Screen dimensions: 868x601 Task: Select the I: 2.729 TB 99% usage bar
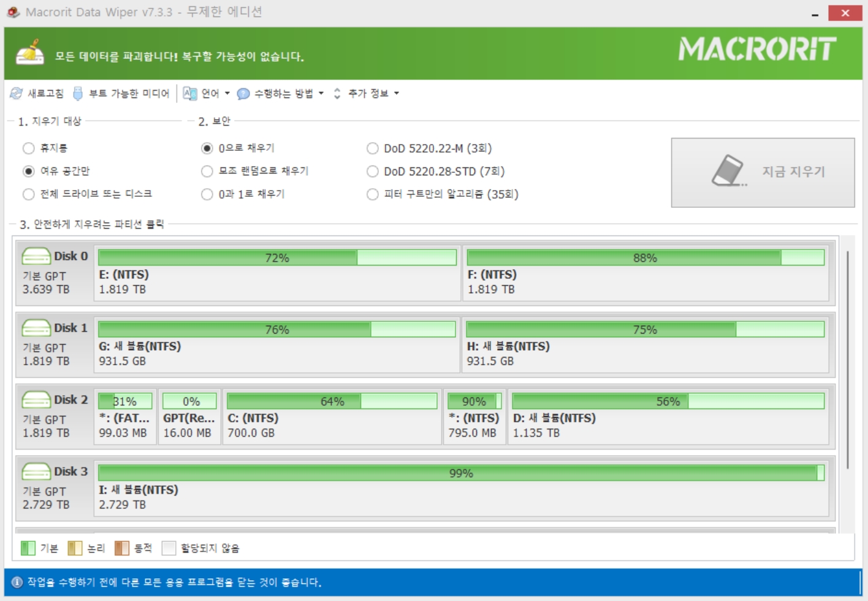click(x=461, y=473)
